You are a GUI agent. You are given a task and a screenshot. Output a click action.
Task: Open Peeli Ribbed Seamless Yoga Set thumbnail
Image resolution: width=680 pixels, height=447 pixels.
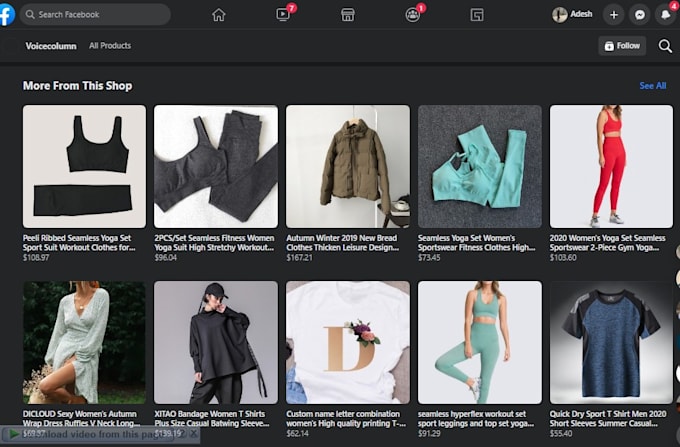[x=84, y=166]
